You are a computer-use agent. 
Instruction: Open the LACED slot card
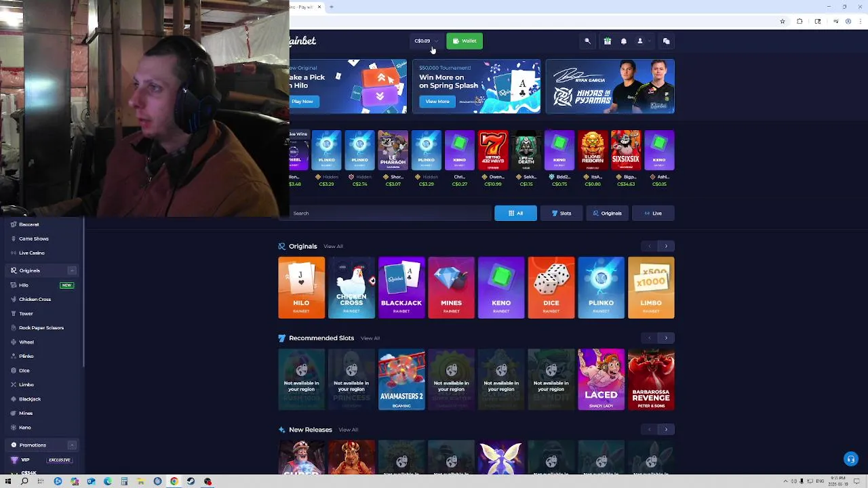[601, 380]
